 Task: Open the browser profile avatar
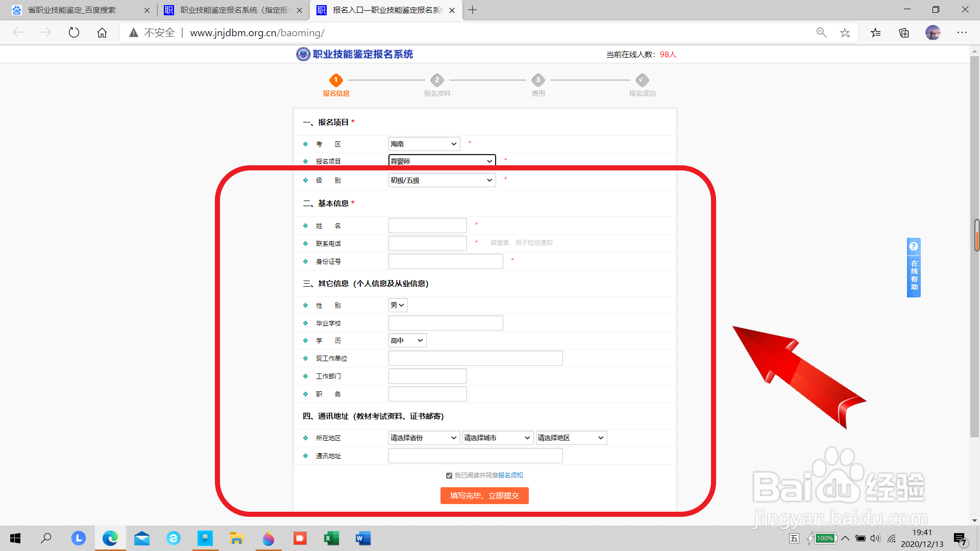click(x=933, y=32)
